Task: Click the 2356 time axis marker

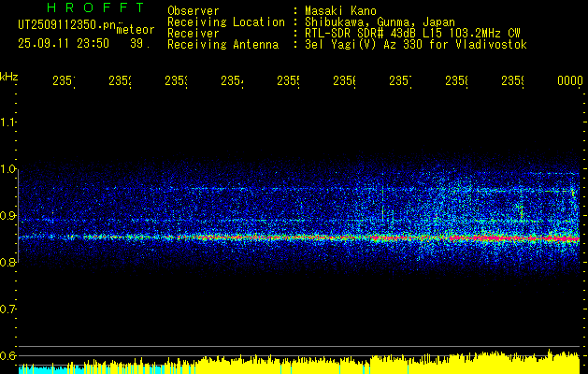Action: pyautogui.click(x=345, y=80)
